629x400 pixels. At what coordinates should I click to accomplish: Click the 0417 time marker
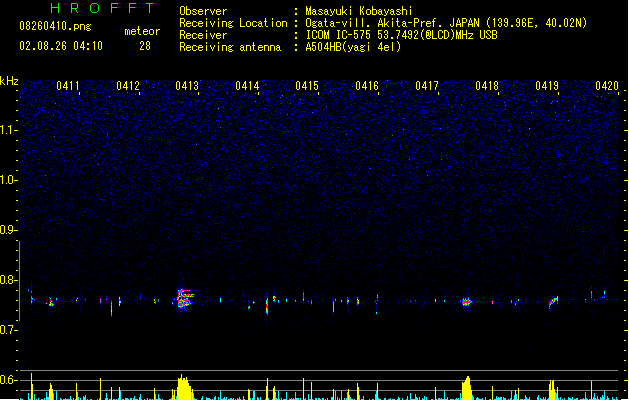[x=427, y=86]
